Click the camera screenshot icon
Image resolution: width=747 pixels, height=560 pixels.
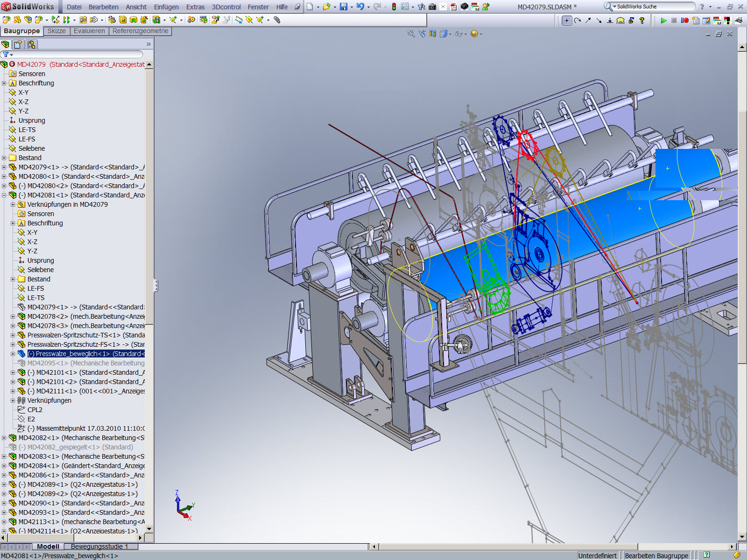432,7
